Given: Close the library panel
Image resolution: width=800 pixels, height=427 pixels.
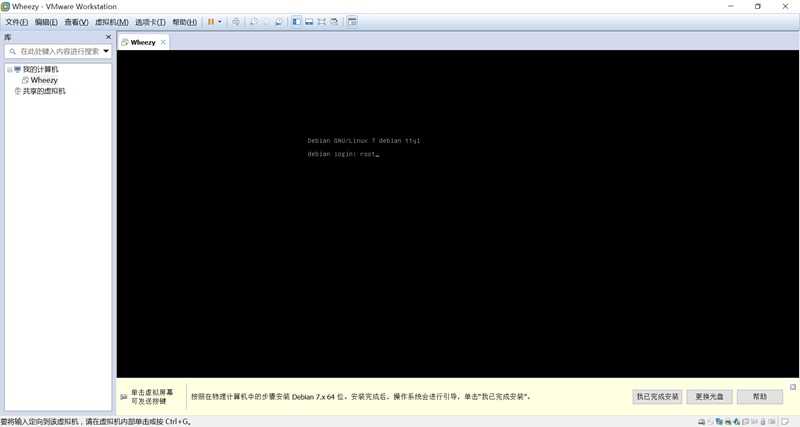Looking at the screenshot, I should [108, 37].
